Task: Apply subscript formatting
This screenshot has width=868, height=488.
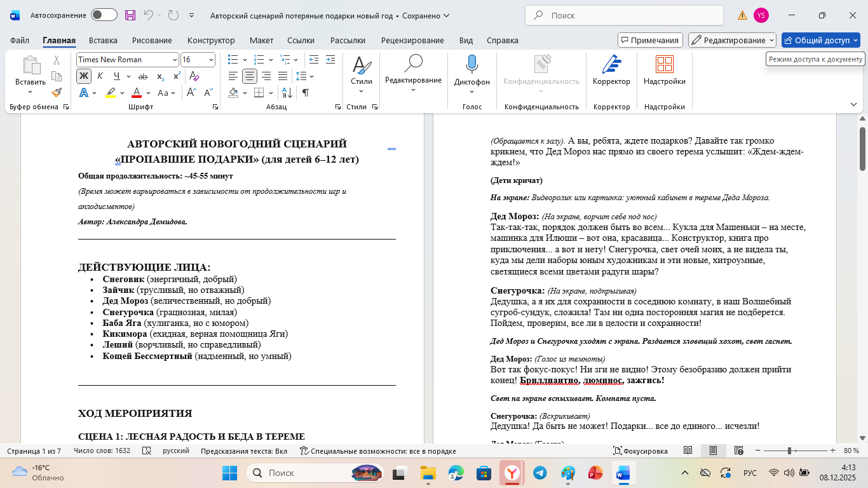Action: 160,76
